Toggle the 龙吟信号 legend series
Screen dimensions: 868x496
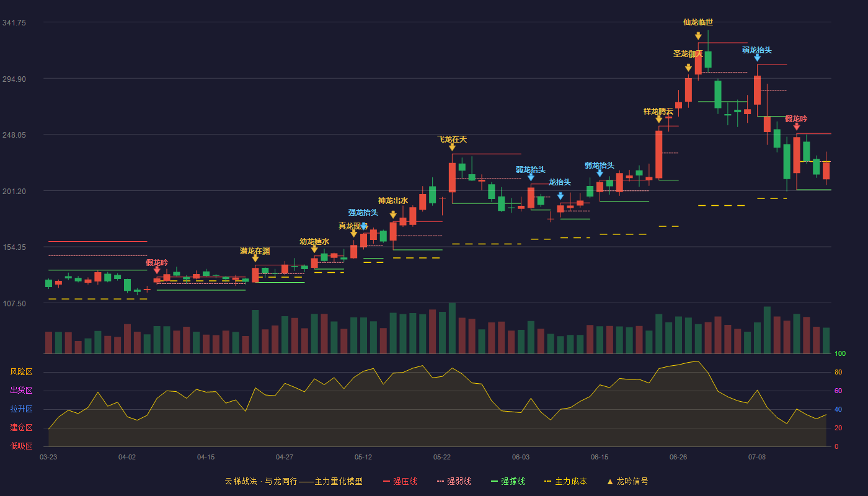tap(627, 481)
